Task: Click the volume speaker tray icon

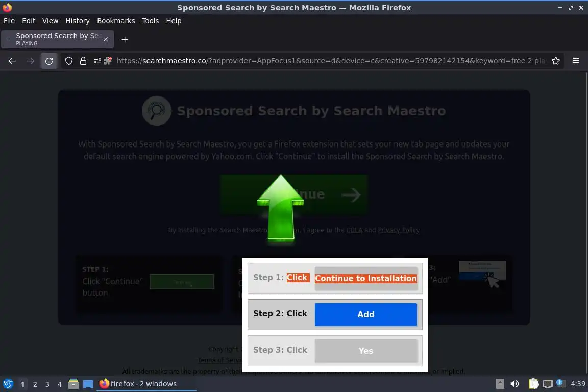Action: pos(514,384)
